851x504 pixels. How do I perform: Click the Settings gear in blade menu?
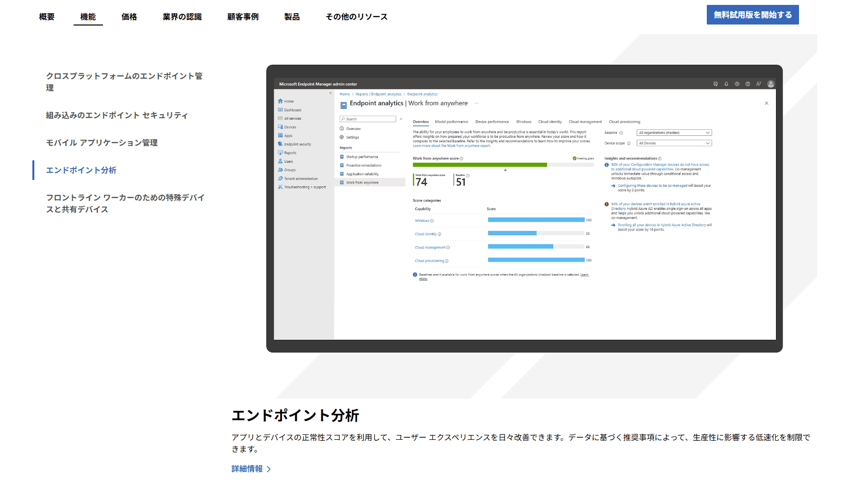coord(342,137)
